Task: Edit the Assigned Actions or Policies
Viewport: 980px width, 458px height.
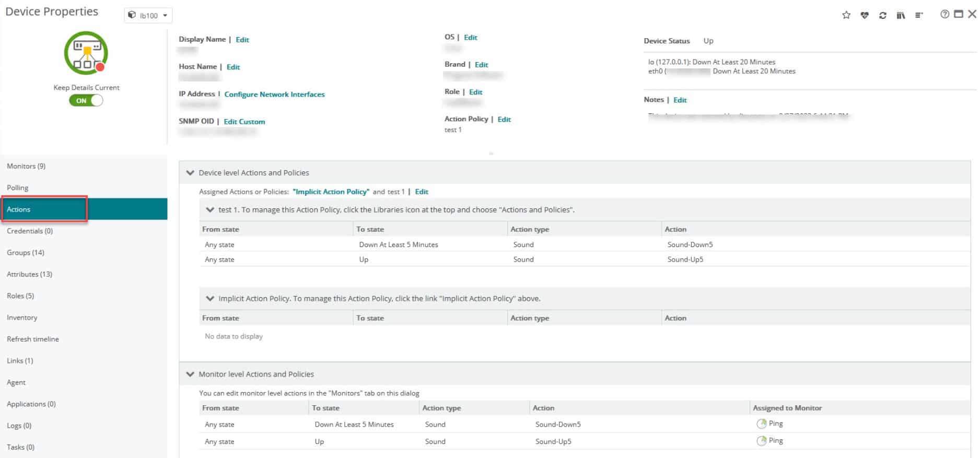Action: (x=422, y=192)
